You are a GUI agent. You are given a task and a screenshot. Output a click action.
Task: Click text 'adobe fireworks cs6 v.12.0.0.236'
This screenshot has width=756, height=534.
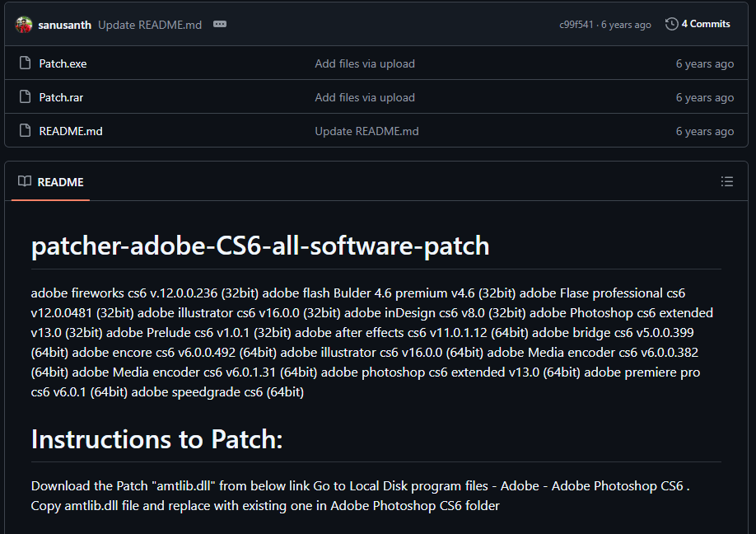[x=124, y=293]
